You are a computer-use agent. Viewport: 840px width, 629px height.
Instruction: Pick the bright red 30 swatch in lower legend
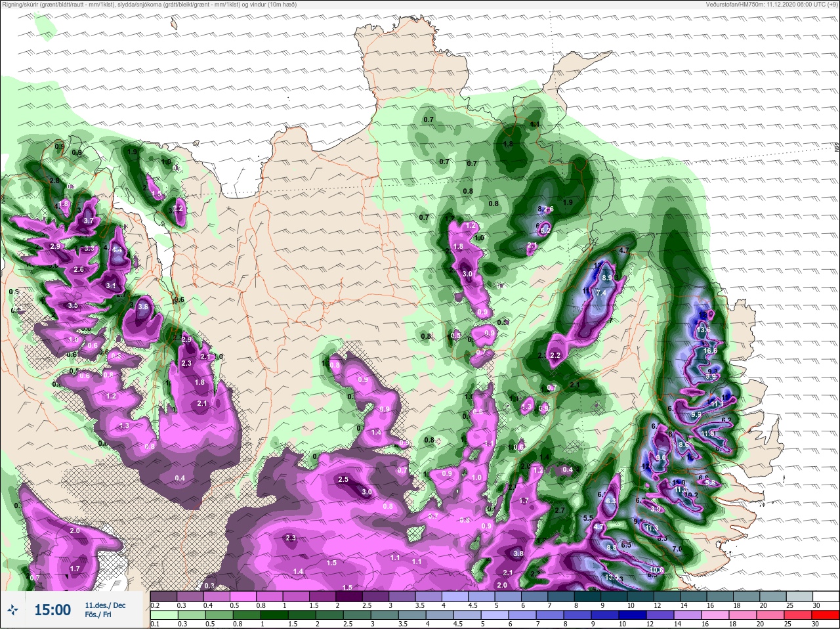pos(825,616)
